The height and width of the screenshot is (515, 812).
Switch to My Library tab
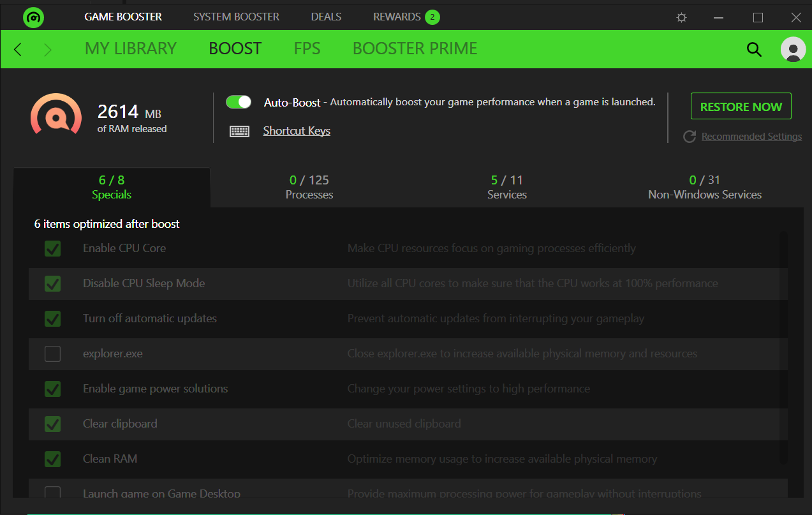pyautogui.click(x=131, y=49)
